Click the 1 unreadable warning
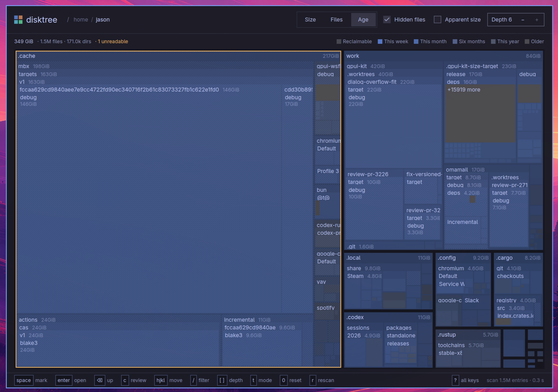558x392 pixels. pos(113,41)
